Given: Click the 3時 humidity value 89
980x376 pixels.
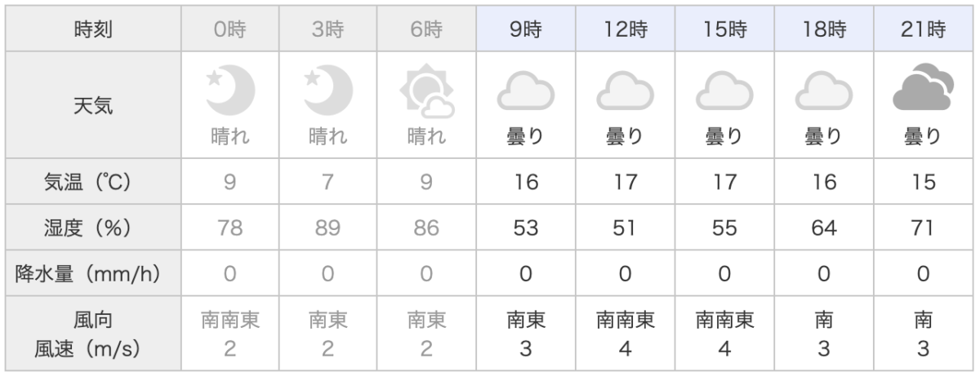Looking at the screenshot, I should click(327, 228).
